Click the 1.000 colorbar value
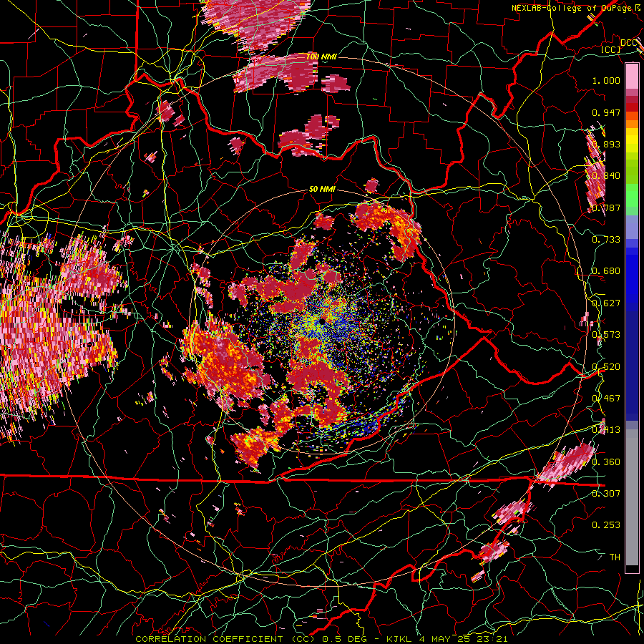 (606, 80)
